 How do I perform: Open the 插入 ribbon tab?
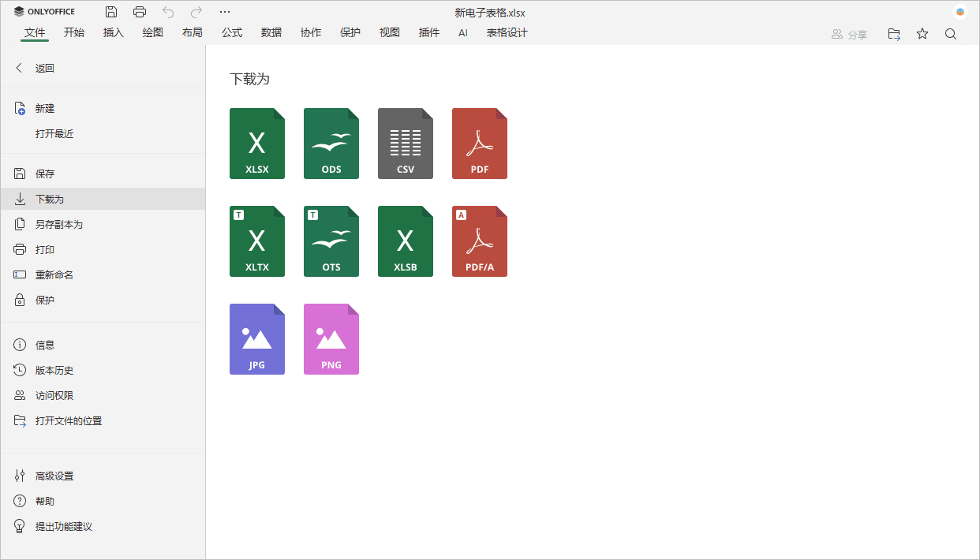click(x=113, y=32)
